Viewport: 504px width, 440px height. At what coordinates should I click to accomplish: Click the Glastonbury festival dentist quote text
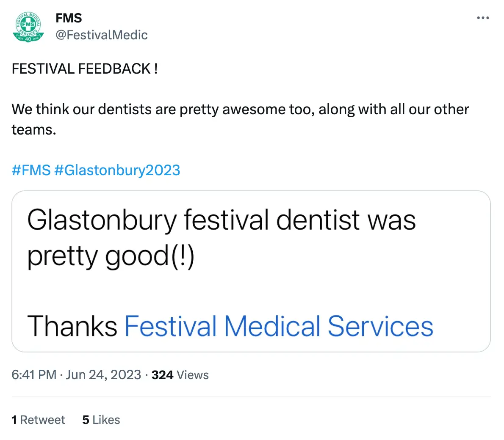click(221, 219)
